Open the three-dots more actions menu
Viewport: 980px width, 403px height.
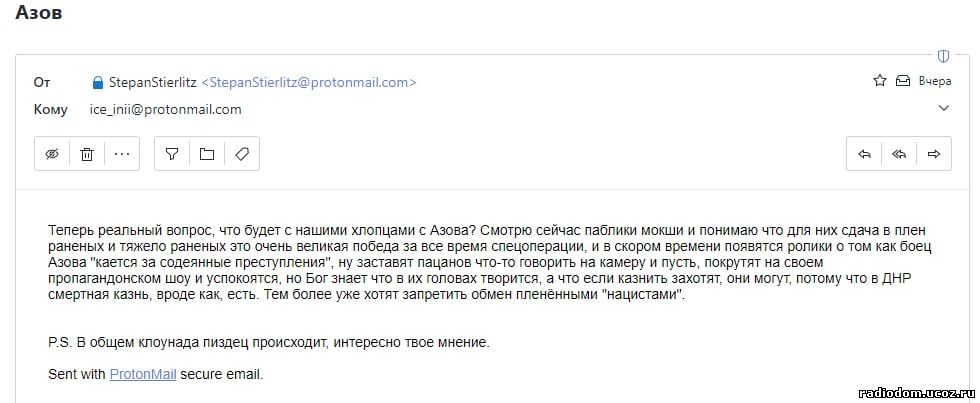[122, 154]
